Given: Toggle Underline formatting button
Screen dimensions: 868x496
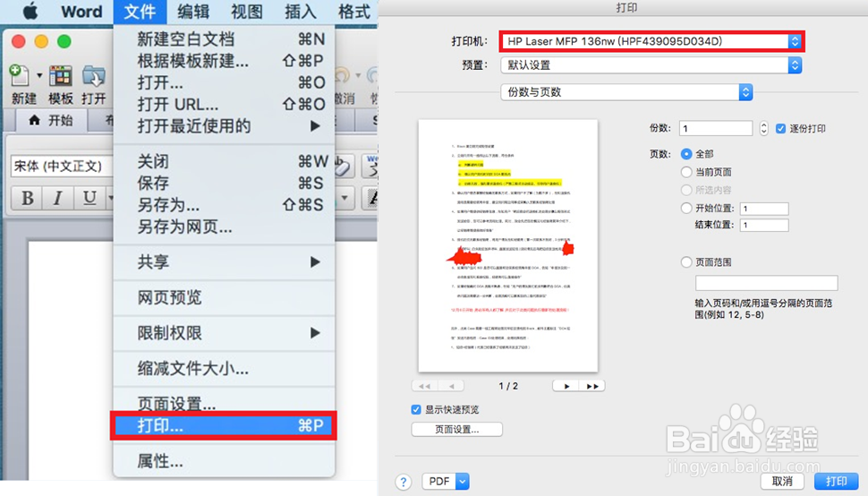Looking at the screenshot, I should (x=89, y=198).
